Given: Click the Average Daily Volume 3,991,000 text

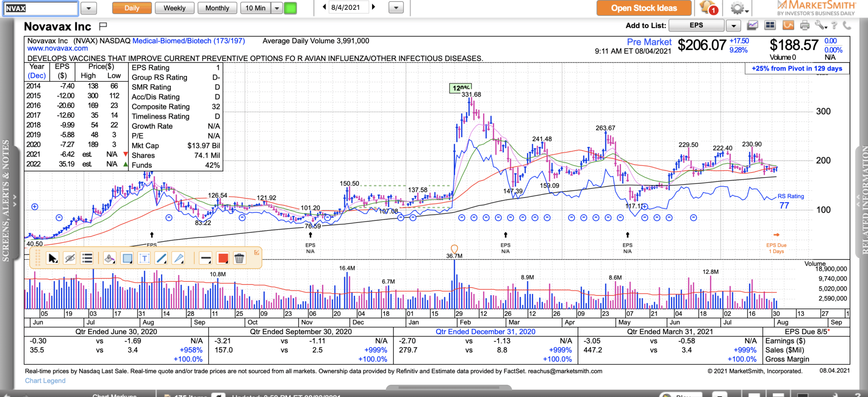Looking at the screenshot, I should pyautogui.click(x=316, y=41).
